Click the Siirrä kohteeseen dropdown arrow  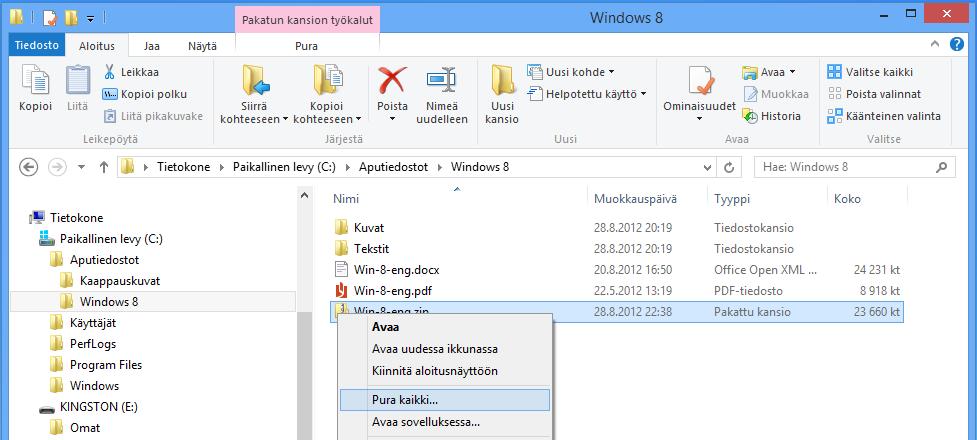point(285,119)
